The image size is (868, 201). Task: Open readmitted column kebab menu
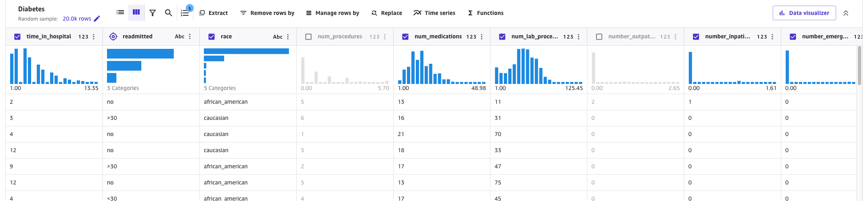tap(190, 37)
